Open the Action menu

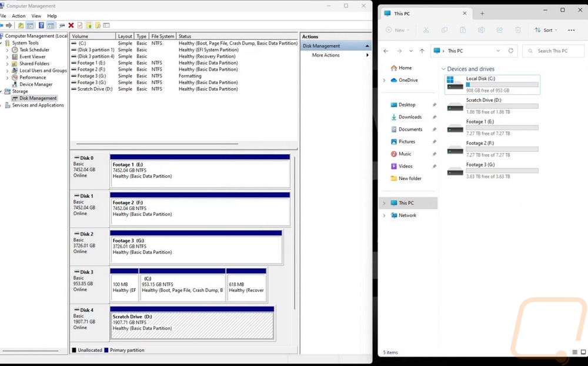point(19,16)
